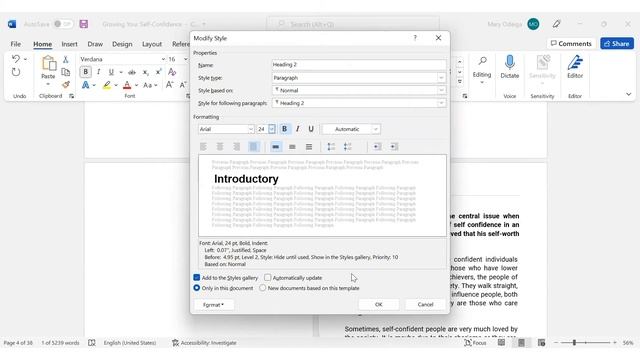Click the Cut scissors icon
640x360 pixels.
(65, 60)
